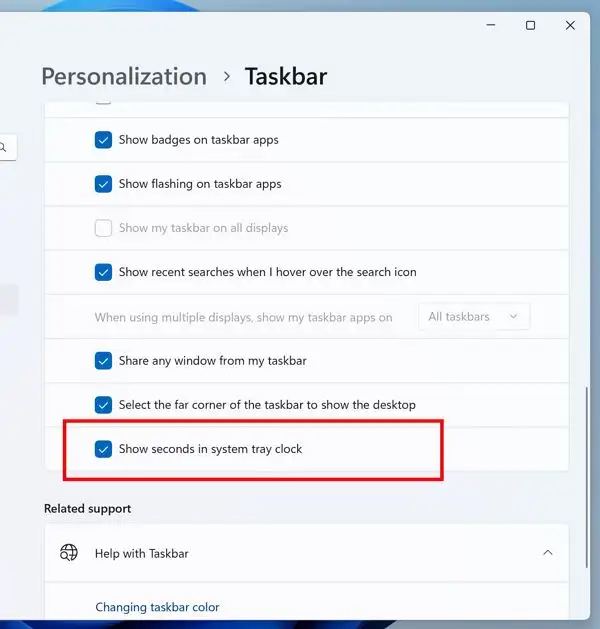Image resolution: width=600 pixels, height=629 pixels.
Task: Maximize the Settings window
Action: pos(530,25)
